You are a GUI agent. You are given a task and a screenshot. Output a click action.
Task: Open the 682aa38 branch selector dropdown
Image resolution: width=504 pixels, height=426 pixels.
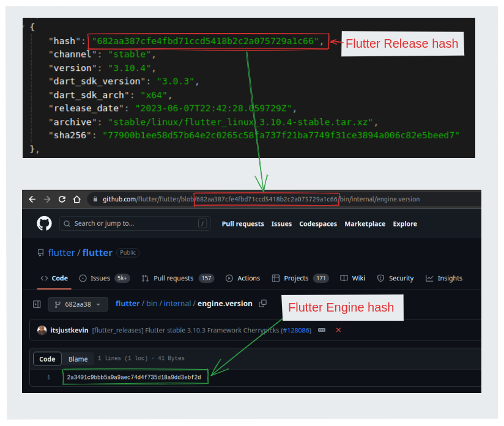click(x=78, y=304)
